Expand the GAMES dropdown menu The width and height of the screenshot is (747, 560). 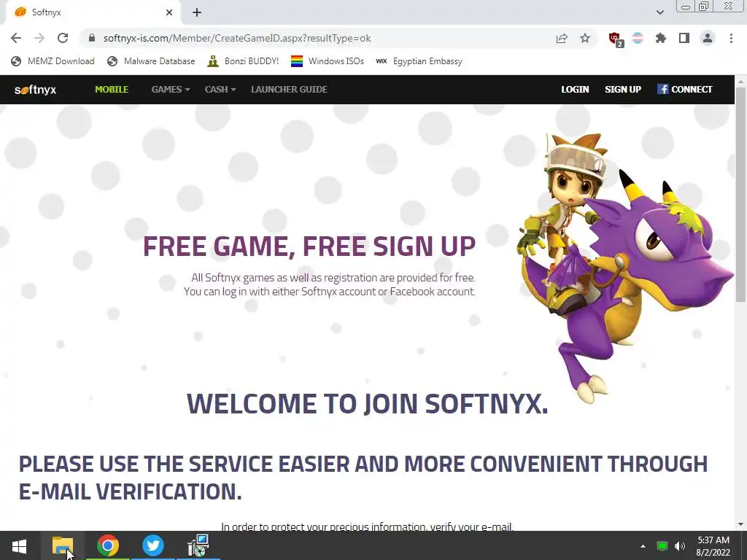pyautogui.click(x=171, y=90)
